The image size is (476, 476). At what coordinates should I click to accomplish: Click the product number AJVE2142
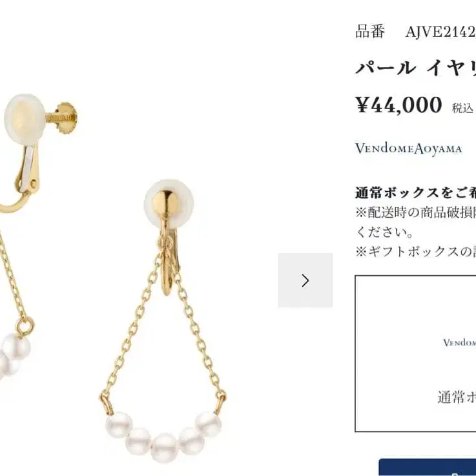click(x=440, y=32)
